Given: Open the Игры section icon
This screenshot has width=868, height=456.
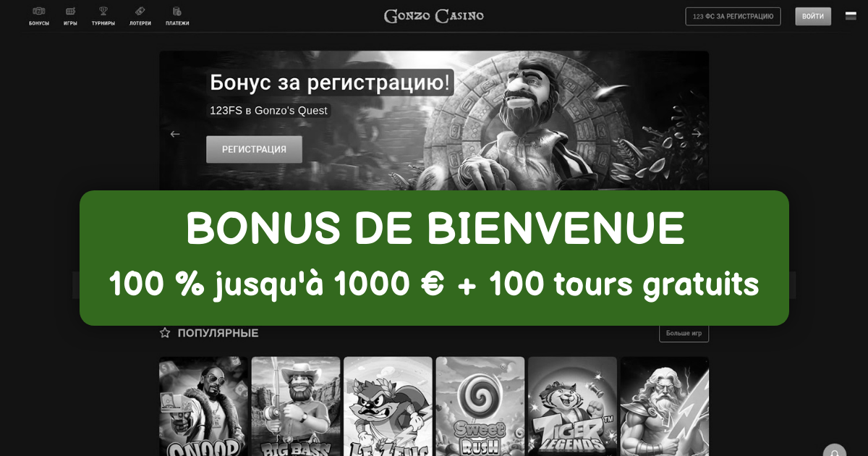Looking at the screenshot, I should click(70, 12).
